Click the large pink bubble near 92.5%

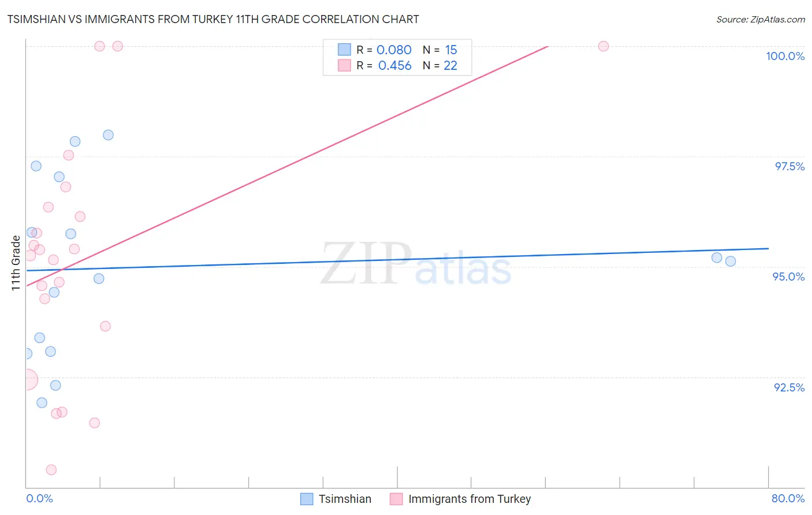27,380
